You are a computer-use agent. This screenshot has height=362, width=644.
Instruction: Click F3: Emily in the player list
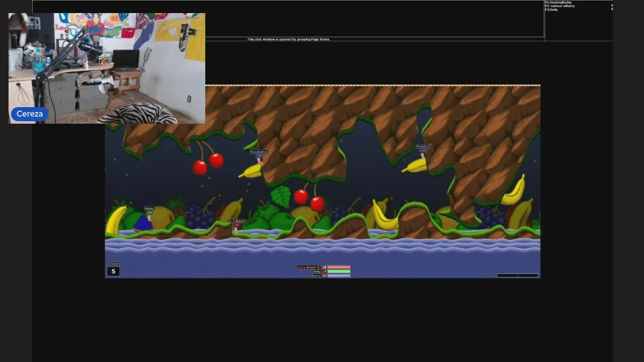(x=551, y=10)
